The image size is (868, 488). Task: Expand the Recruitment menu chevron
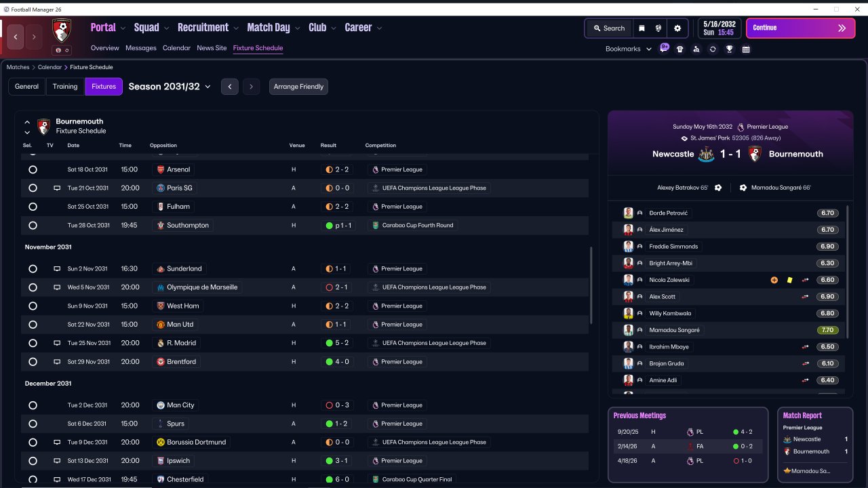pos(236,28)
